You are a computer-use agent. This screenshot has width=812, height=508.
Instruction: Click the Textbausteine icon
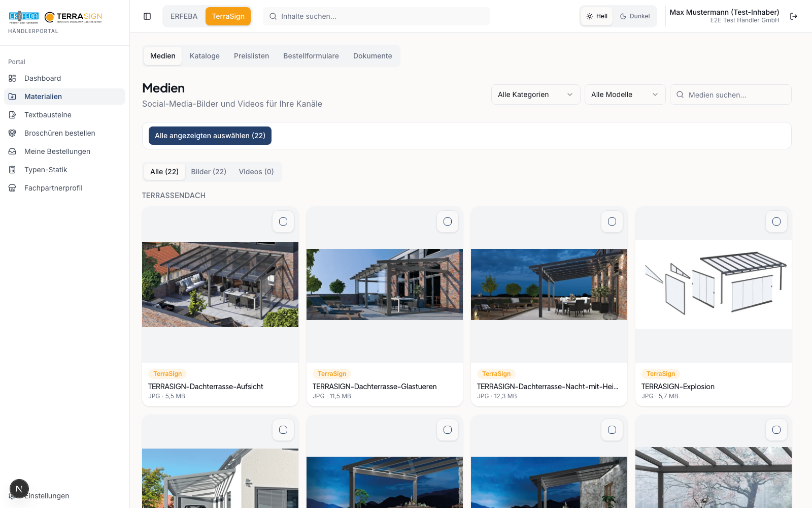(x=12, y=115)
